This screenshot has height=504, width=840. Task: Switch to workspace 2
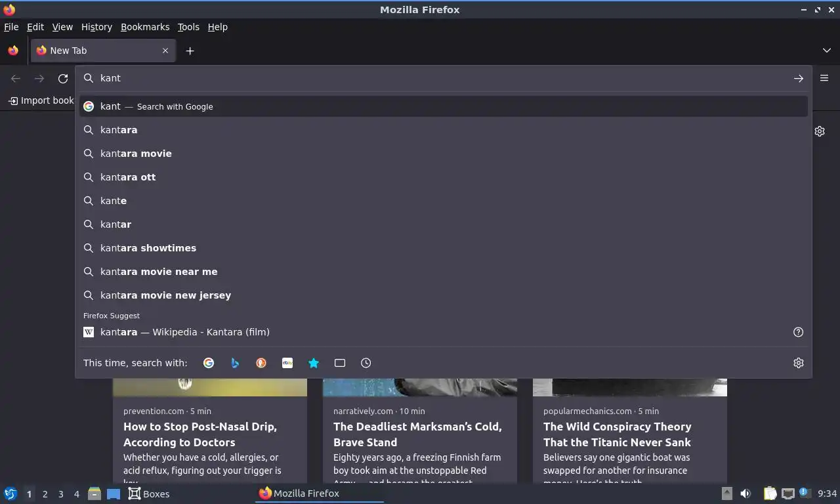click(x=45, y=494)
